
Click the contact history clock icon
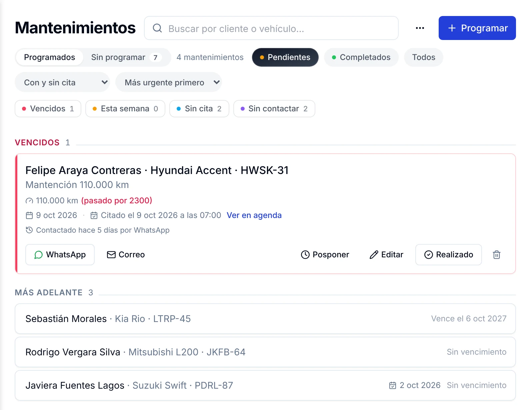pos(29,230)
